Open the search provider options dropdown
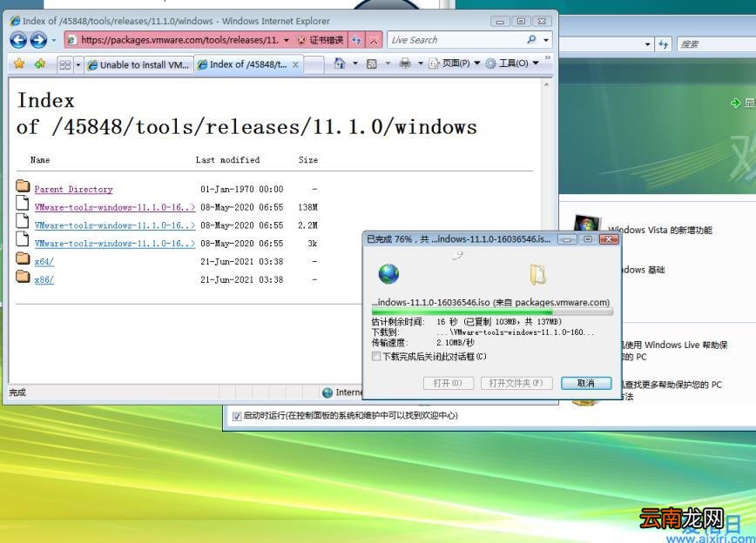Image resolution: width=756 pixels, height=543 pixels. point(546,40)
